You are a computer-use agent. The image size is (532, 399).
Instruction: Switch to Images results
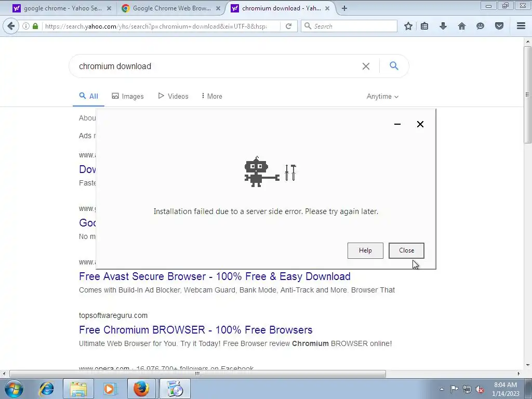128,96
